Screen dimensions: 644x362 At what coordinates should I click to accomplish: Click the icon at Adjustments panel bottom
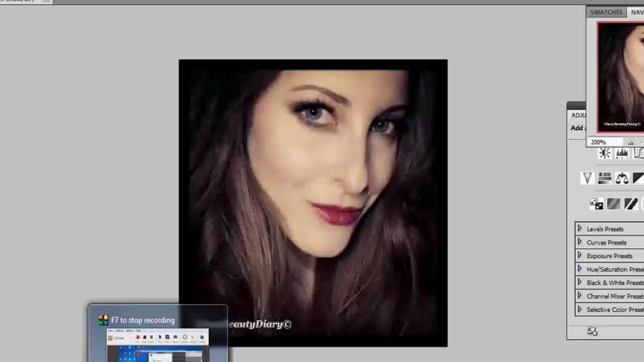click(x=592, y=331)
